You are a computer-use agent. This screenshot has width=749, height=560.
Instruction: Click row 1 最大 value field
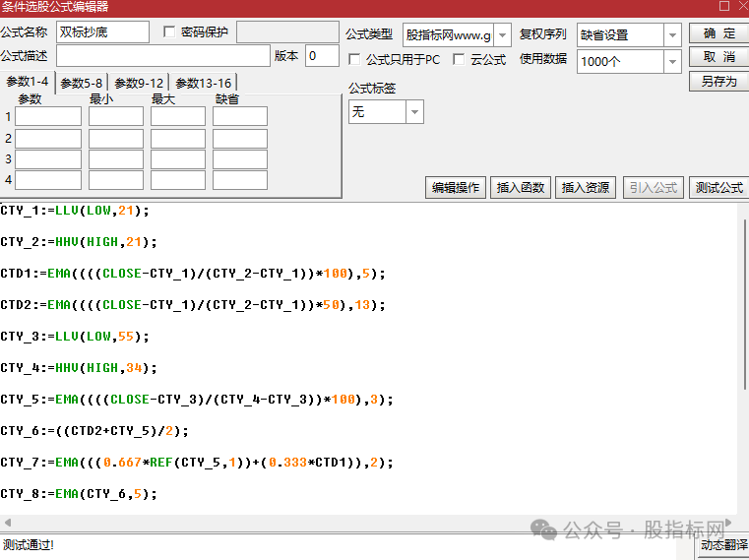point(178,116)
